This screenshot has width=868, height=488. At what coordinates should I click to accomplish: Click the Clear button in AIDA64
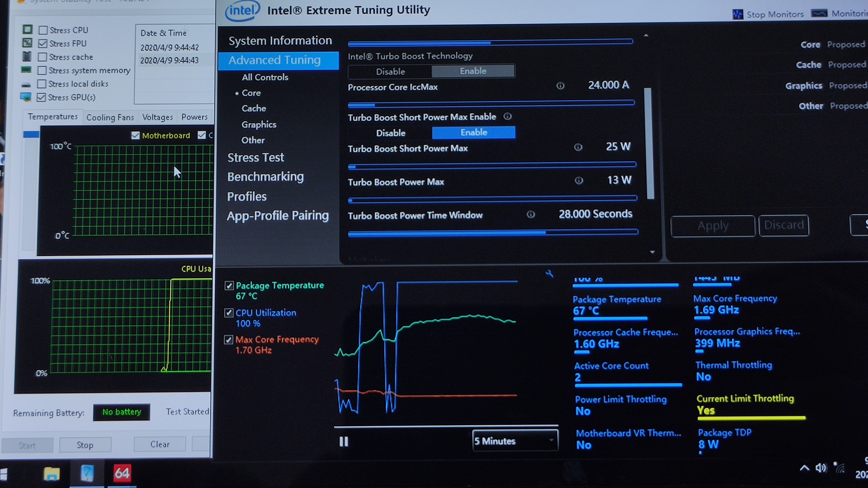point(160,444)
